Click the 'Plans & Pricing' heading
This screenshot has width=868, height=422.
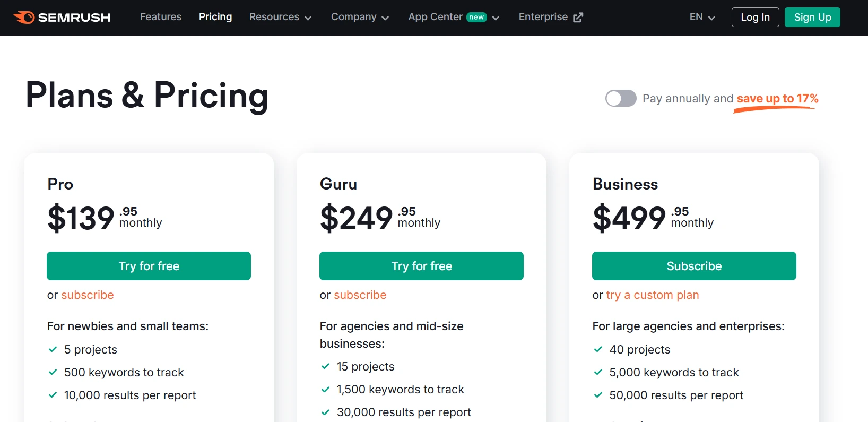pos(147,96)
